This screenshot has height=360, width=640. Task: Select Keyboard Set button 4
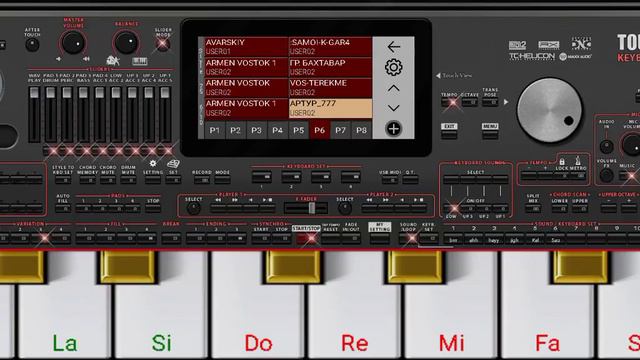[x=351, y=177]
